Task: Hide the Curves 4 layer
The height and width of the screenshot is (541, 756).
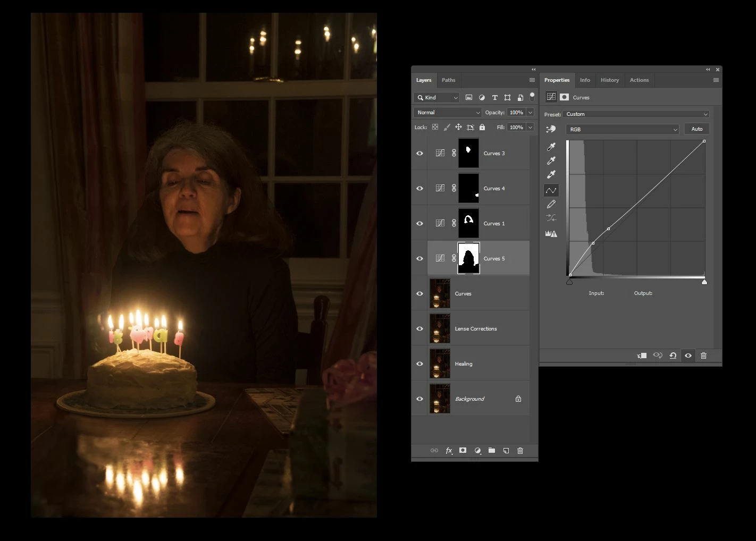Action: point(419,188)
